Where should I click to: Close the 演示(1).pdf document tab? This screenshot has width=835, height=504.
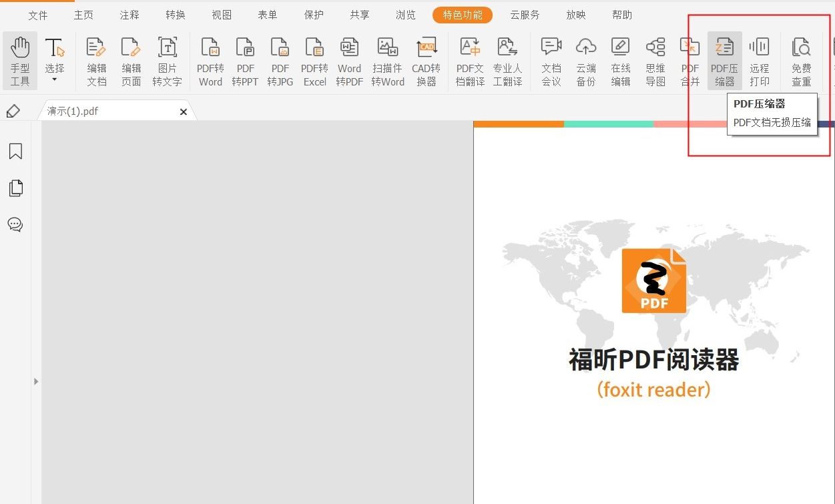pyautogui.click(x=184, y=111)
